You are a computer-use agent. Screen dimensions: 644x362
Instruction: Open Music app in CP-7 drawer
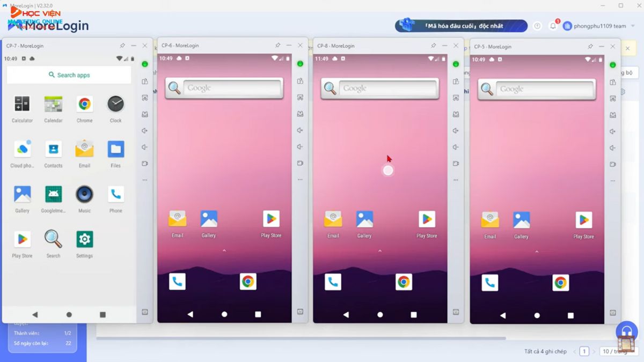(x=84, y=194)
